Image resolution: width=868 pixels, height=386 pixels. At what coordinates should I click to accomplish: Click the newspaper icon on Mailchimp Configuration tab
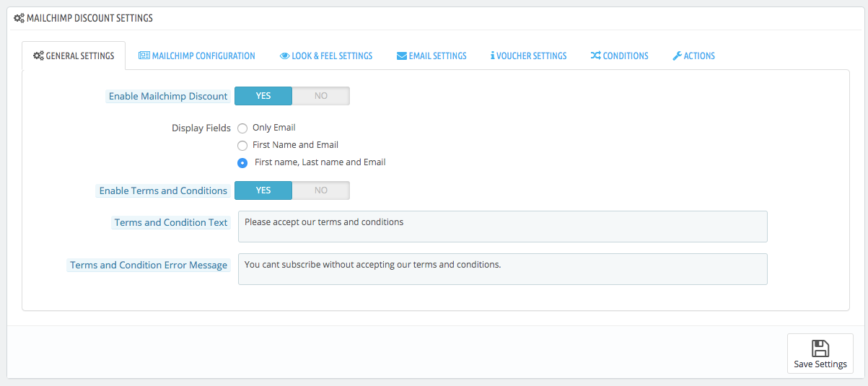point(144,56)
